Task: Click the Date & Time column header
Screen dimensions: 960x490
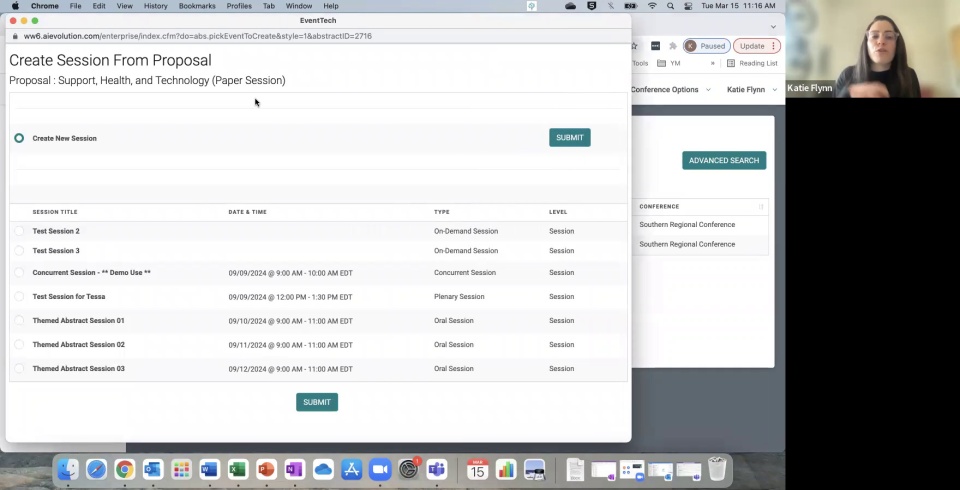Action: pos(247,212)
